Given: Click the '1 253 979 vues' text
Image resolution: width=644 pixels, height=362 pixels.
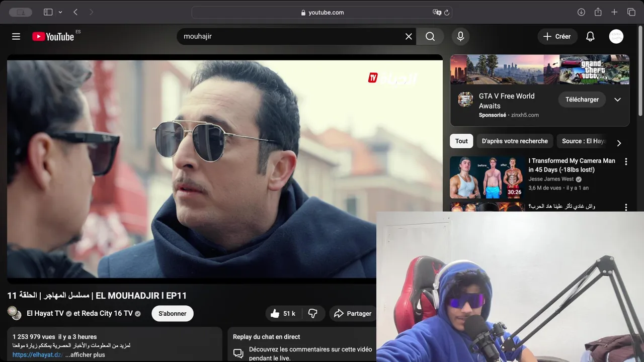Looking at the screenshot, I should pos(34,337).
